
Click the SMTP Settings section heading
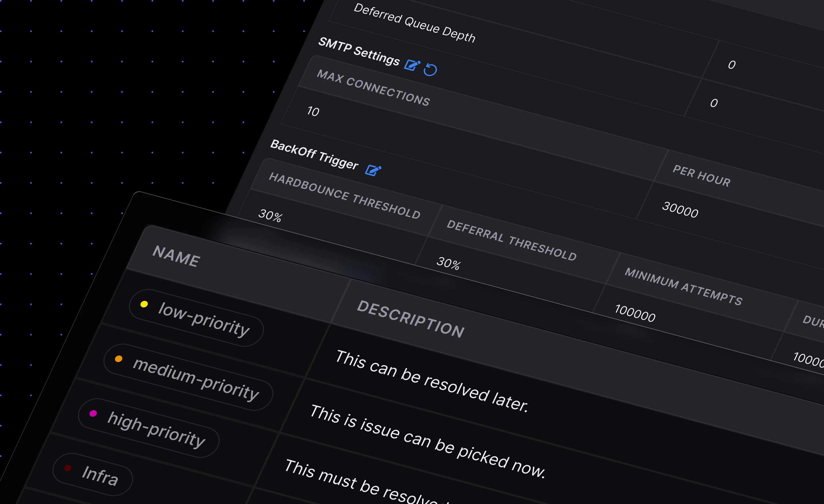(359, 51)
